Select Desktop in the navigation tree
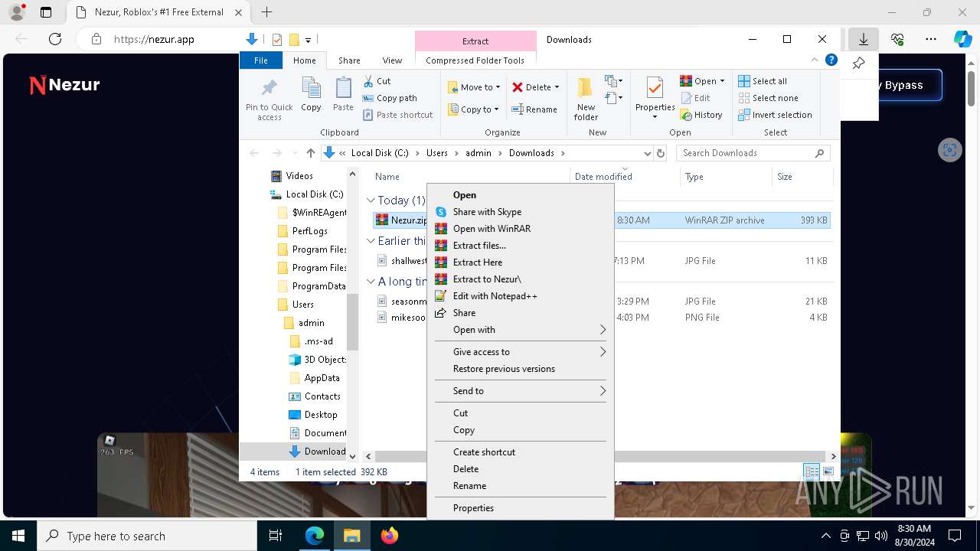 320,415
